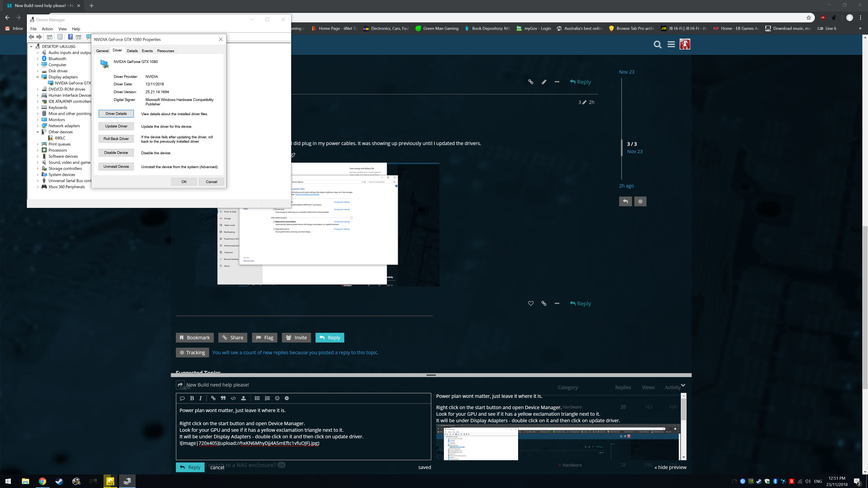Viewport: 868px width, 488px height.
Task: Open the editor options gear icon
Action: pyautogui.click(x=287, y=398)
